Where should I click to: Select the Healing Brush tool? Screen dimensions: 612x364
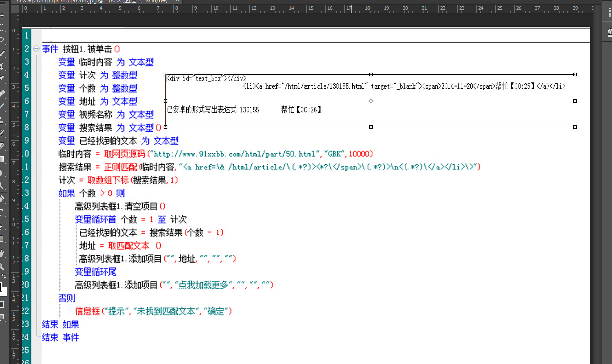(x=2, y=94)
